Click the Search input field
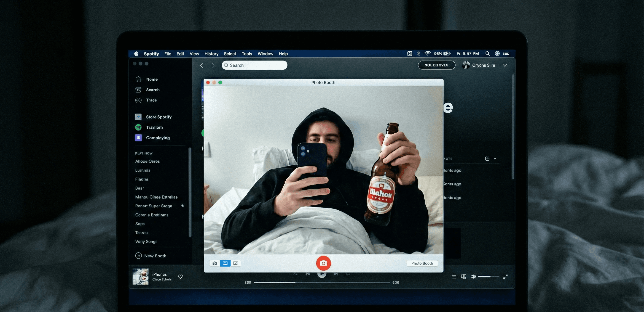Viewport: 644px width, 312px height. (255, 65)
